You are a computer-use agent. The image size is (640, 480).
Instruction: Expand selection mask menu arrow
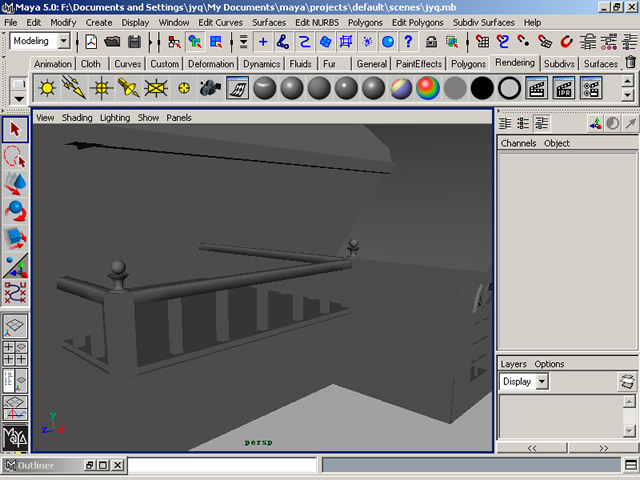tap(243, 42)
